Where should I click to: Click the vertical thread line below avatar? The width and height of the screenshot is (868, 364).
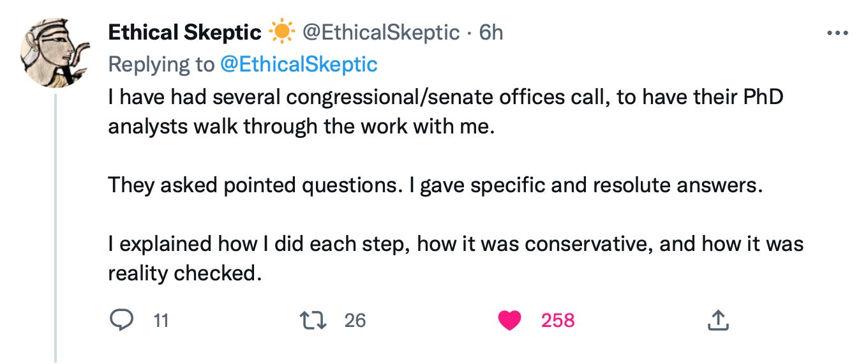(x=56, y=224)
